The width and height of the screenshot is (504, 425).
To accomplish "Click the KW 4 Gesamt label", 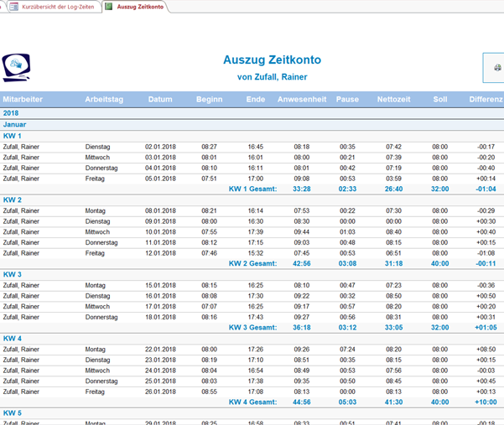I will tap(252, 402).
